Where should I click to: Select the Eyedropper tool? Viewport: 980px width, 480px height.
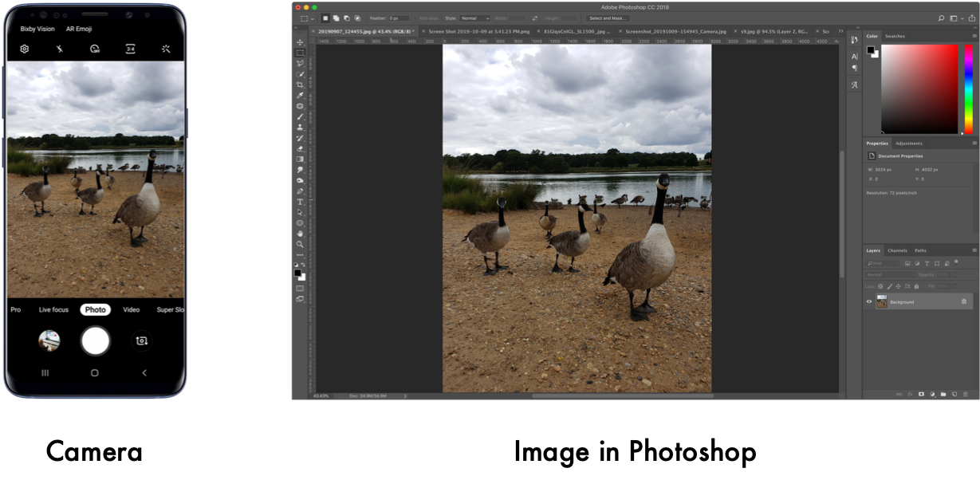click(300, 95)
